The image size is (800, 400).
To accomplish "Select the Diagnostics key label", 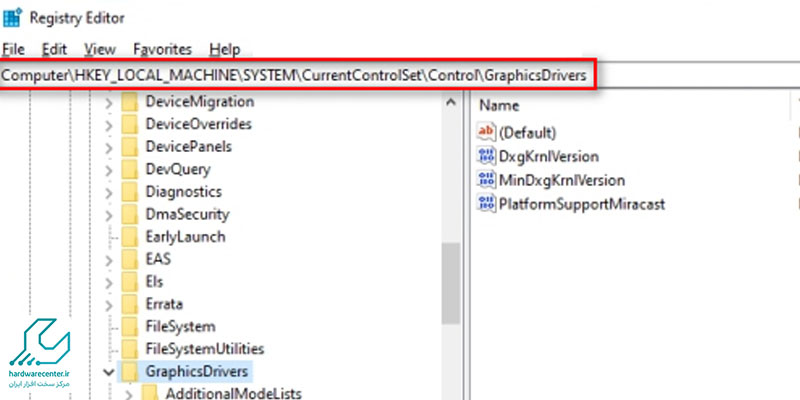I will click(184, 192).
